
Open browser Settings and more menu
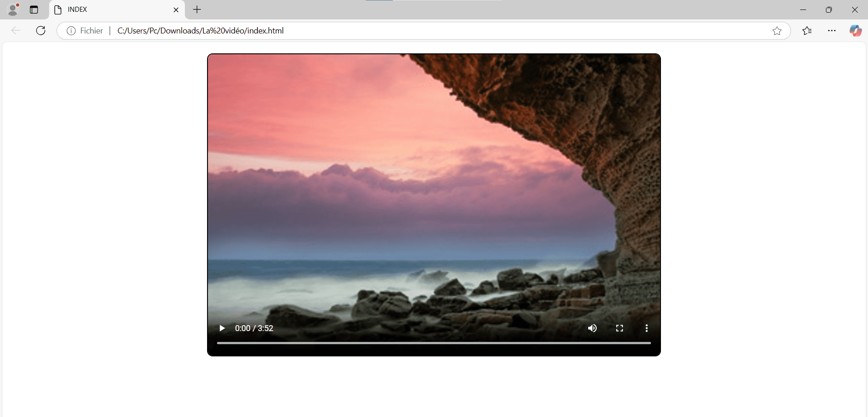832,31
